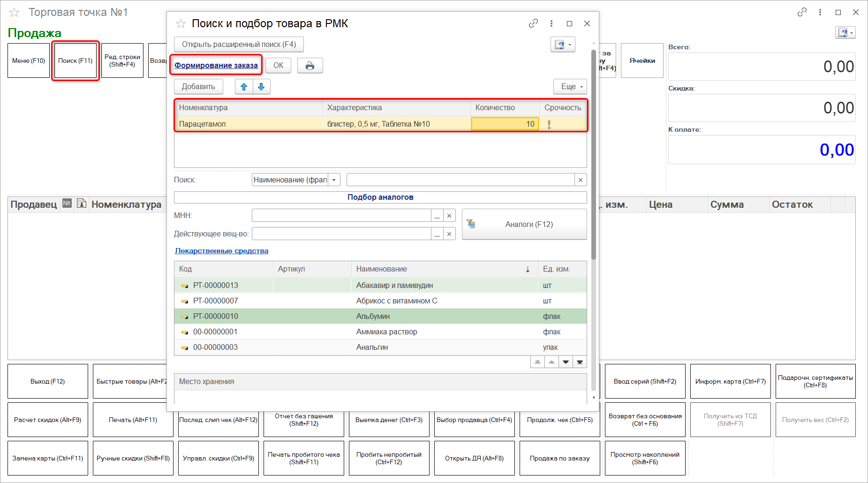
Task: Open the МНН selection with ellipsis button
Action: 437,216
